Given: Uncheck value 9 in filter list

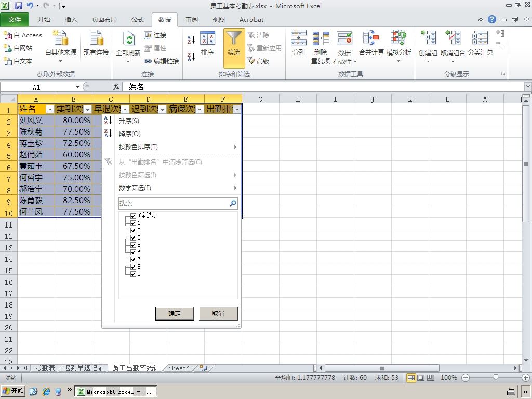Looking at the screenshot, I should [134, 274].
